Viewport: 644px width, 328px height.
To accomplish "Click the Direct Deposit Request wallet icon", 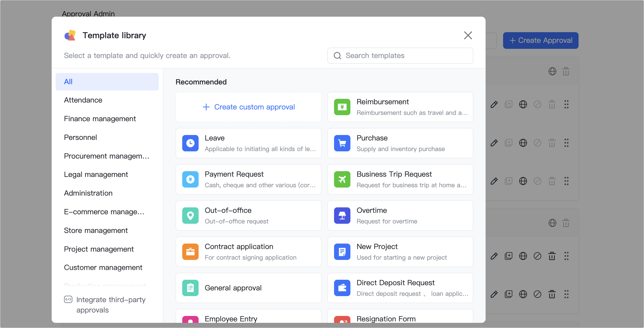I will pos(342,288).
